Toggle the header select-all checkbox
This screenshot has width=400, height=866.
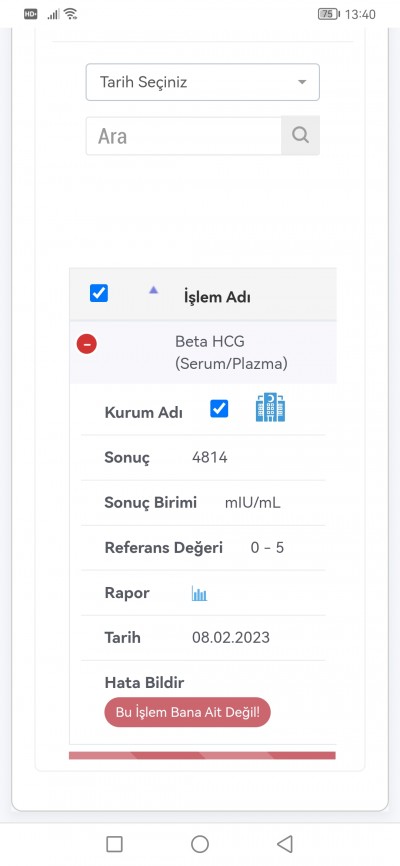[99, 293]
